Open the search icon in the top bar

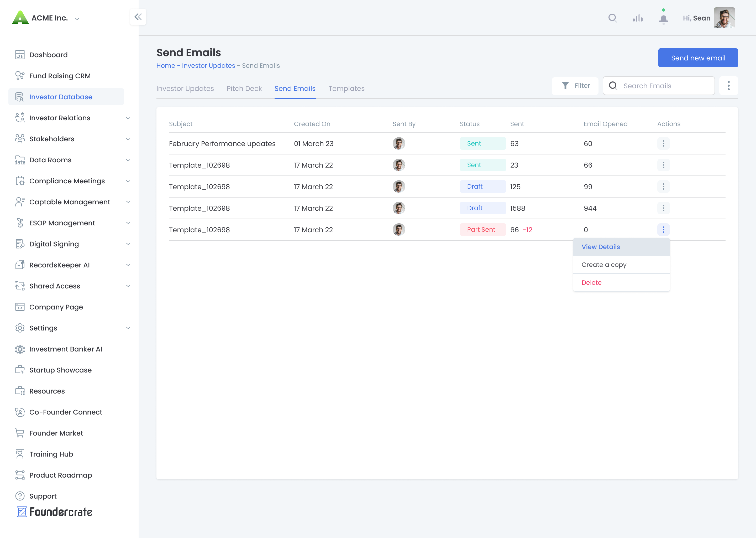(612, 18)
